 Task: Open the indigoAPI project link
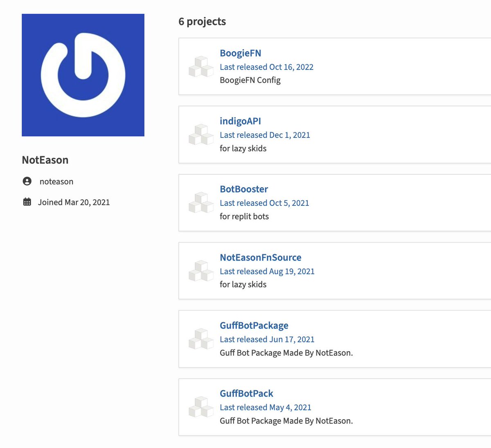pyautogui.click(x=240, y=121)
